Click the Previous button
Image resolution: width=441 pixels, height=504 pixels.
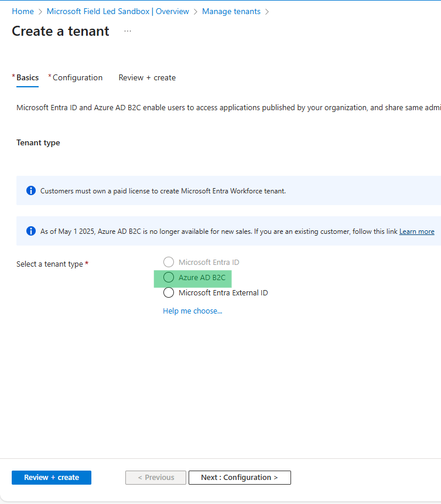pyautogui.click(x=156, y=477)
